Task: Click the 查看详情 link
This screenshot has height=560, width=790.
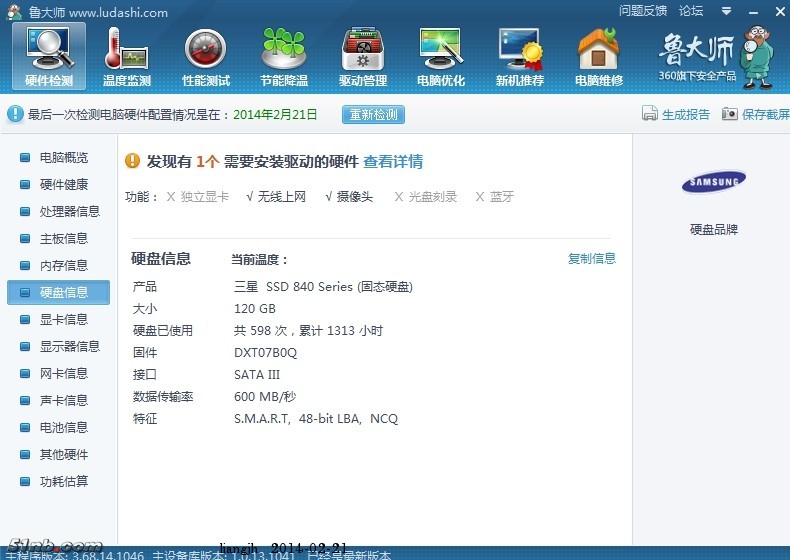Action: pyautogui.click(x=392, y=161)
